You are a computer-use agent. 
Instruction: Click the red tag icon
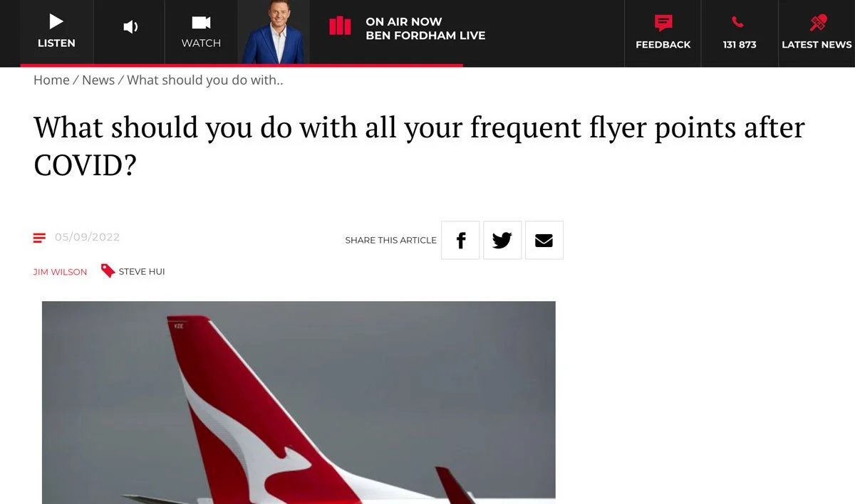(108, 271)
